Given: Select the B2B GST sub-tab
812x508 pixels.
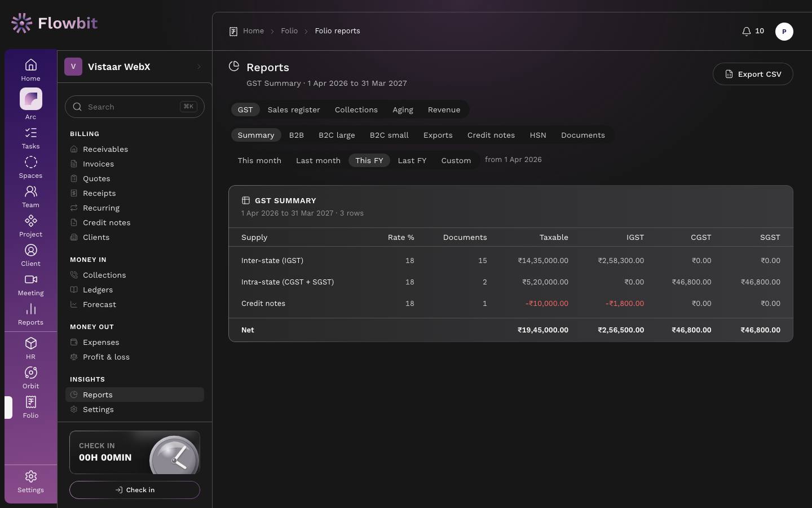Looking at the screenshot, I should pos(296,135).
